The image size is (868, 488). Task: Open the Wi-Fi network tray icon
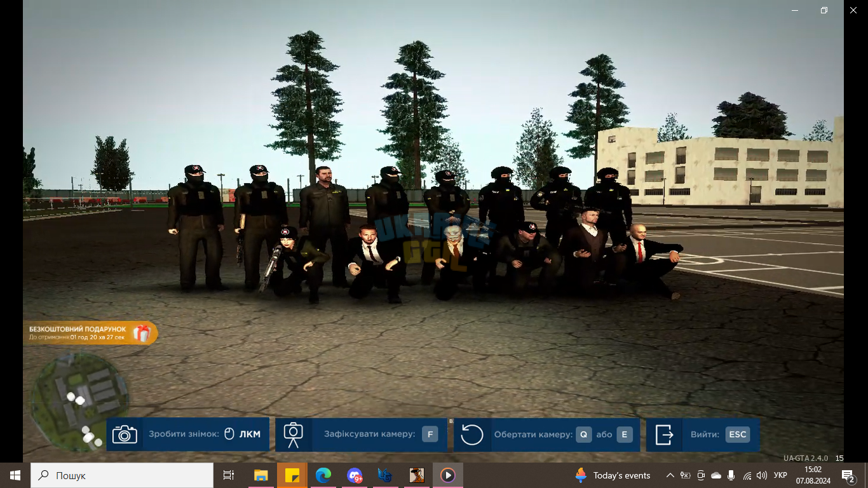[x=747, y=475]
